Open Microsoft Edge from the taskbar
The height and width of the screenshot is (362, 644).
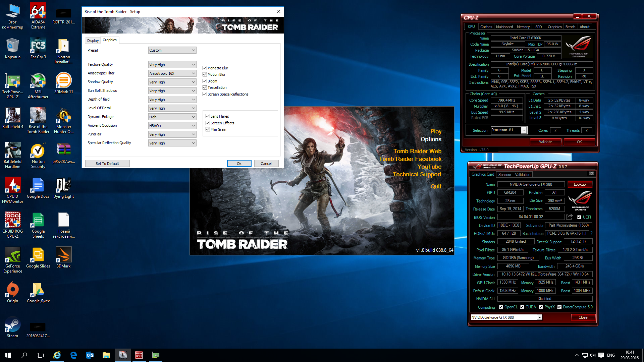(x=73, y=355)
